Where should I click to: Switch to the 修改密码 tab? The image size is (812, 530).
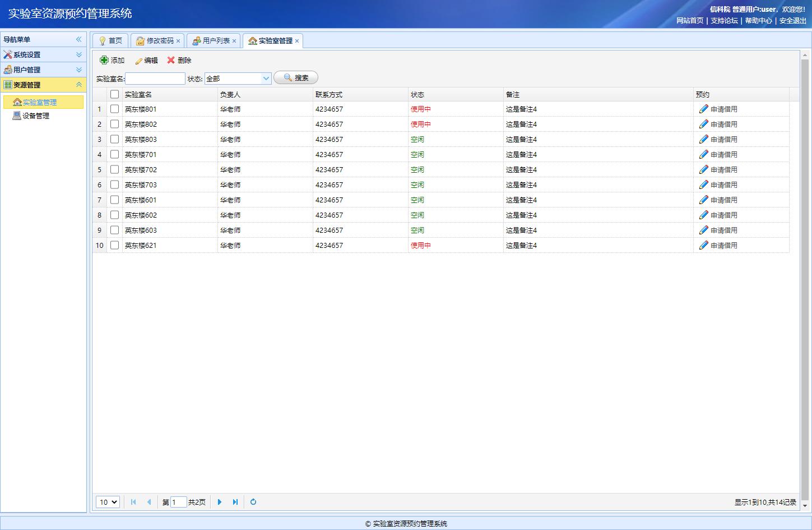[x=160, y=41]
